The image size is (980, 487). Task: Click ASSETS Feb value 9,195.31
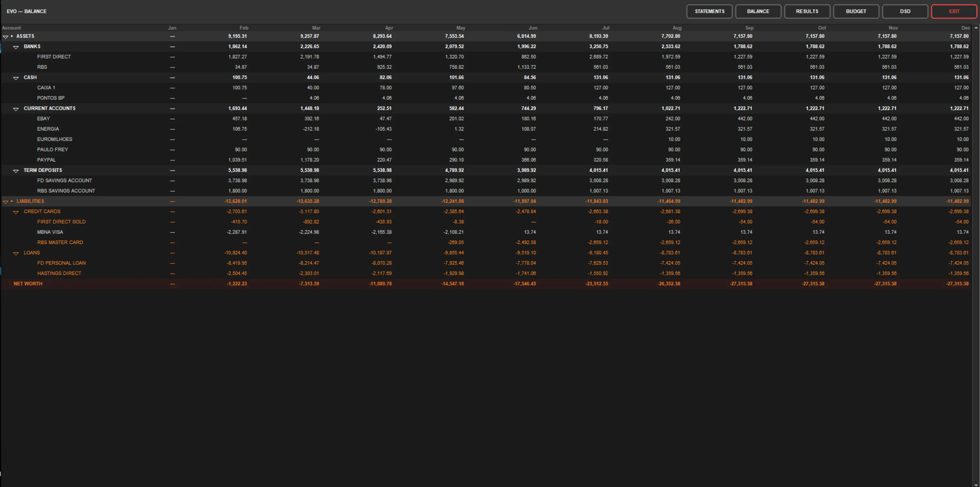[x=237, y=36]
